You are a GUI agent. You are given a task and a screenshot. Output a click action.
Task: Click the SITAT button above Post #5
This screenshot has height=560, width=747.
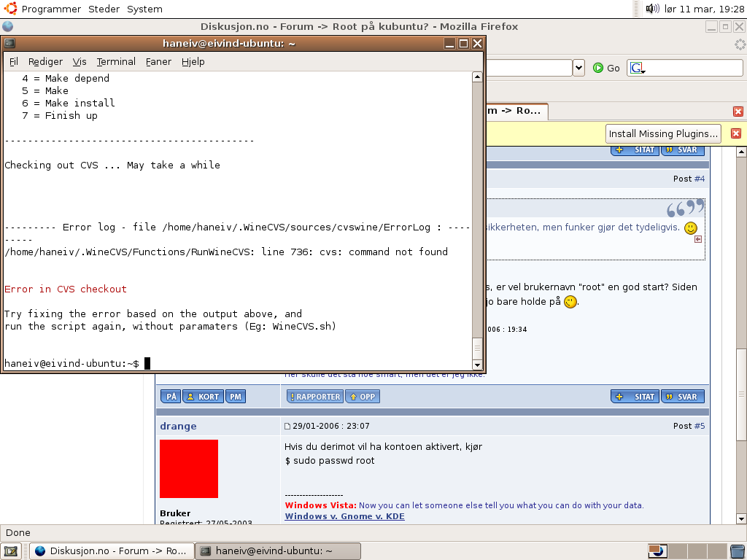pyautogui.click(x=635, y=397)
